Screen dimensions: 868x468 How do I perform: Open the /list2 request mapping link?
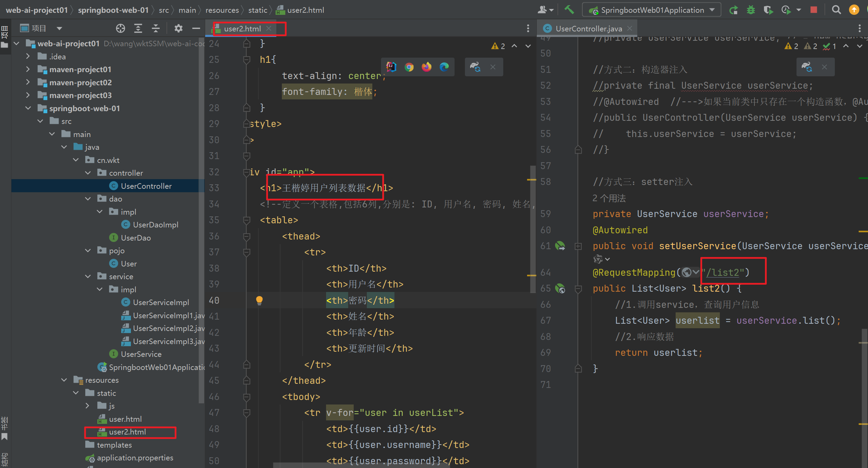[x=723, y=273]
